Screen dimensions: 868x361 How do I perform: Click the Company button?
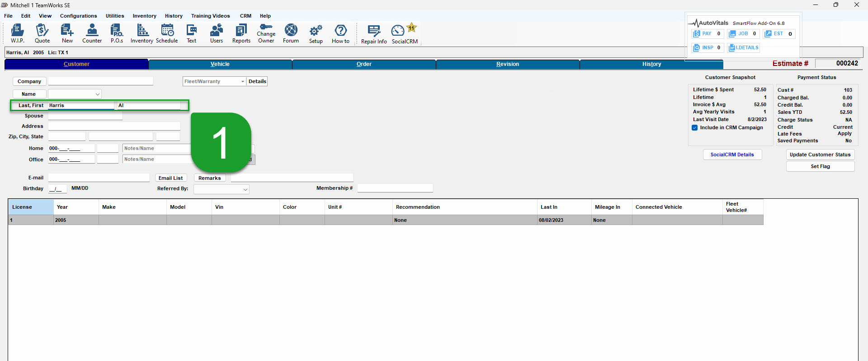click(29, 81)
